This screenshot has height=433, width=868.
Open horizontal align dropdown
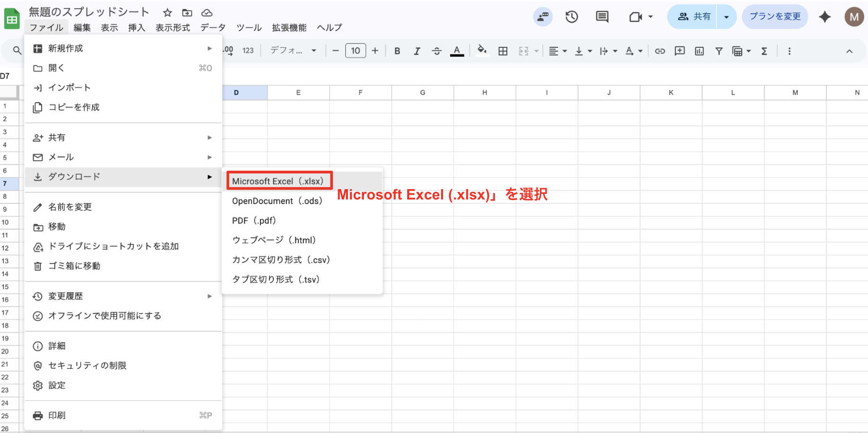[x=557, y=51]
